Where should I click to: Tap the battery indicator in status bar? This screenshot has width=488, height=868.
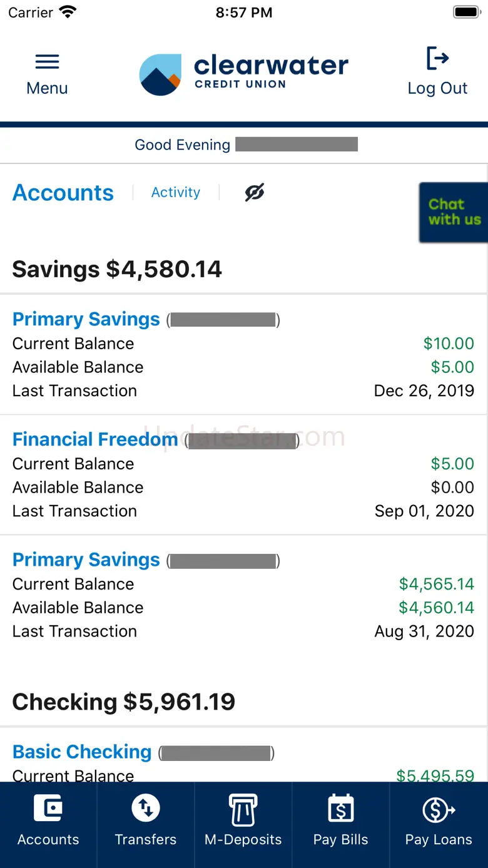coord(465,12)
